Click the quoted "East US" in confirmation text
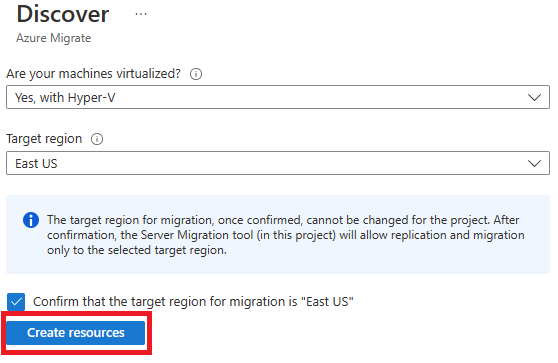 pos(327,302)
